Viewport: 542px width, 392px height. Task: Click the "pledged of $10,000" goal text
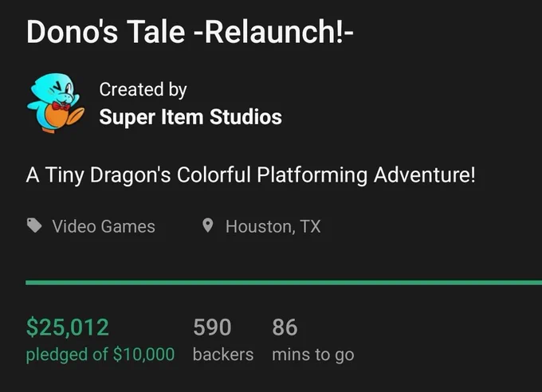100,355
